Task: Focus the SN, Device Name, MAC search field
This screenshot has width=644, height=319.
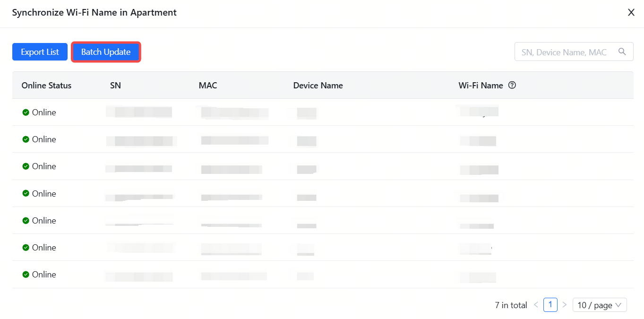Action: tap(565, 52)
